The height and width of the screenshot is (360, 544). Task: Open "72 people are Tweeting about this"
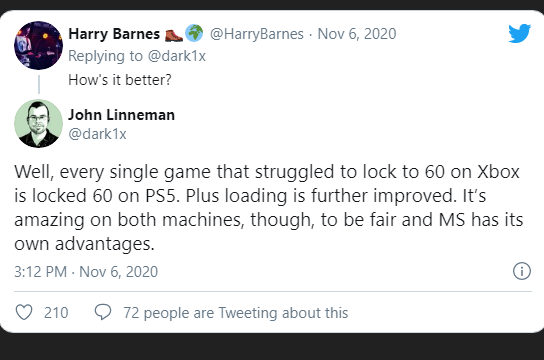pos(236,313)
